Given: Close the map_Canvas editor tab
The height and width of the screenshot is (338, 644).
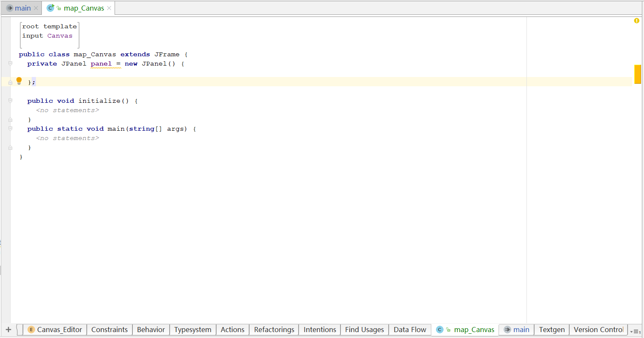Looking at the screenshot, I should pos(109,8).
